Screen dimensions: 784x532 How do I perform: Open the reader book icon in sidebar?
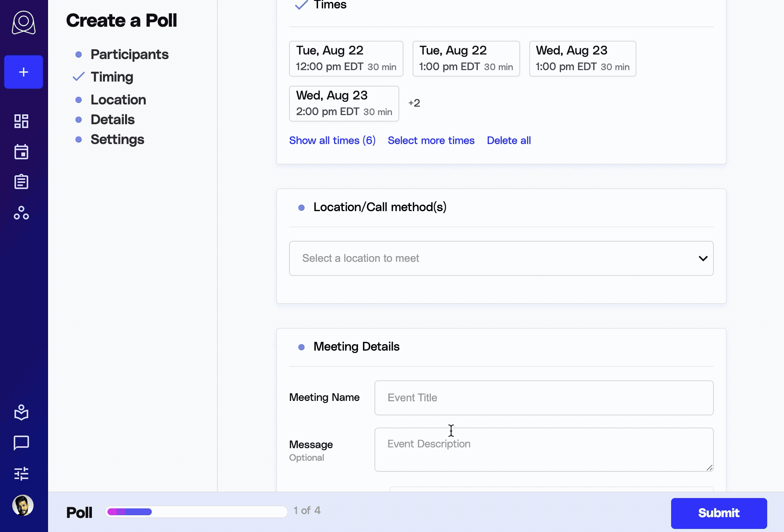coord(21,412)
